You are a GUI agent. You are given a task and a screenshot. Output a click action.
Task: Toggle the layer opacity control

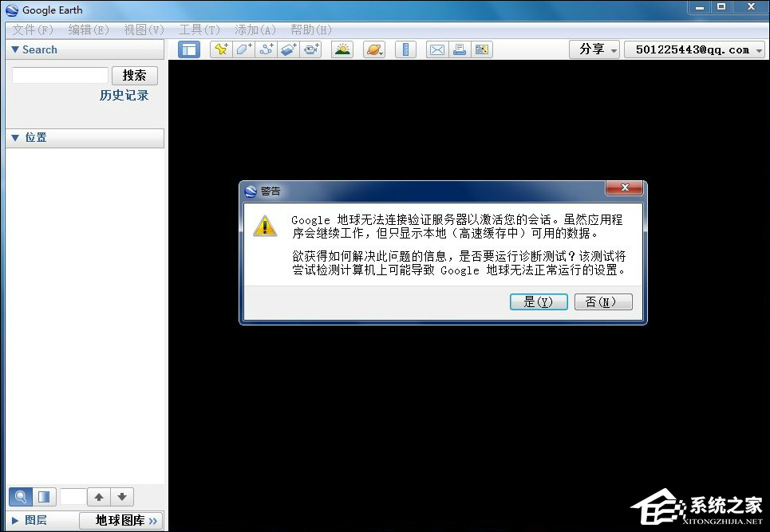(45, 496)
